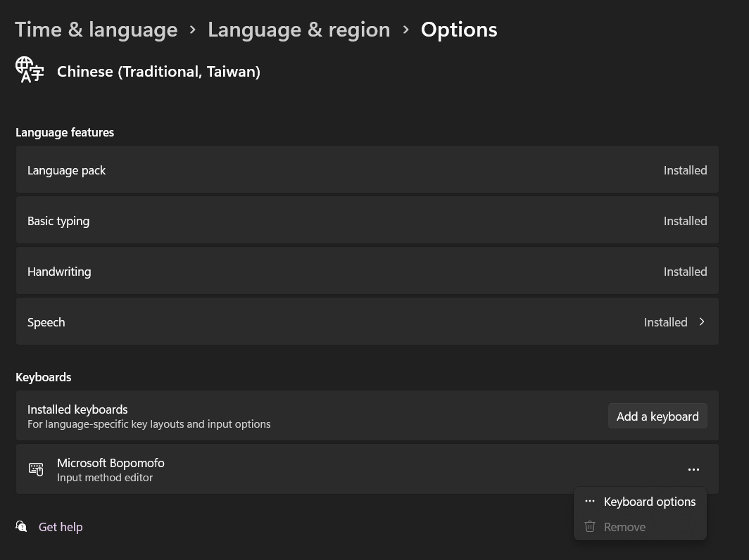Image resolution: width=749 pixels, height=560 pixels.
Task: Click the ellipsis icon beside Keyboard options
Action: coord(590,502)
